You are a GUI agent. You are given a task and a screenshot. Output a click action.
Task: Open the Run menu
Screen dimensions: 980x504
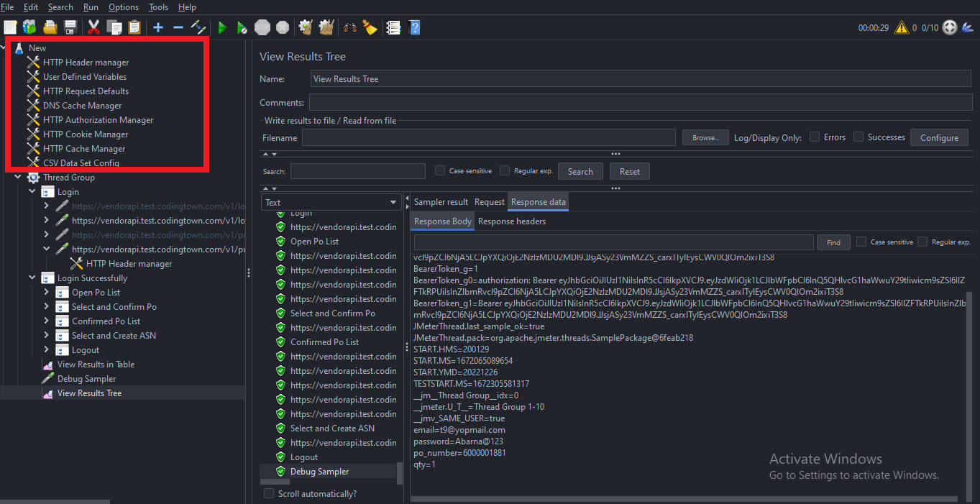[91, 7]
